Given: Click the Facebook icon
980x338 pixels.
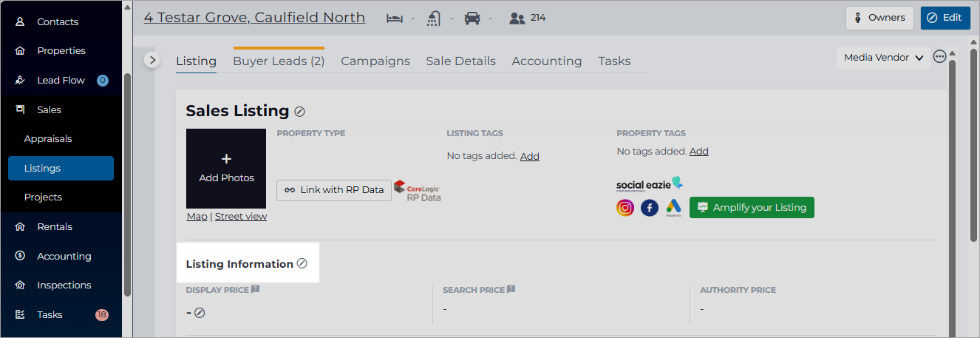Looking at the screenshot, I should point(650,208).
